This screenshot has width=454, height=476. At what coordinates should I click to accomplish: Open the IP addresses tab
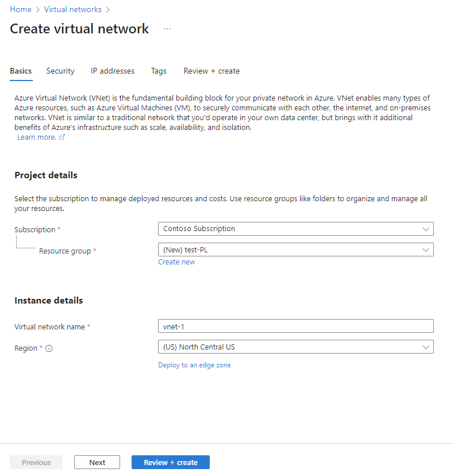(112, 71)
